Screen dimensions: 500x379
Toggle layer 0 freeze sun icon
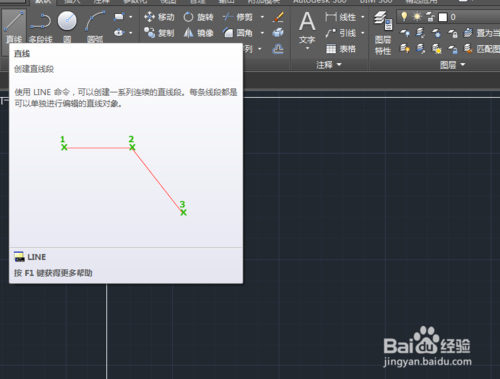pos(417,16)
